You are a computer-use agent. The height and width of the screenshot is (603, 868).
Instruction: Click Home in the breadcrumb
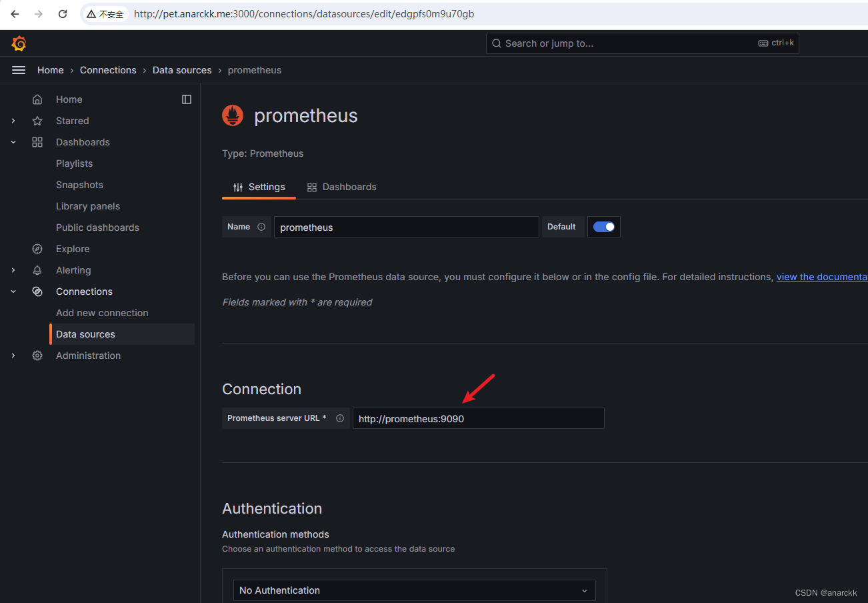51,70
